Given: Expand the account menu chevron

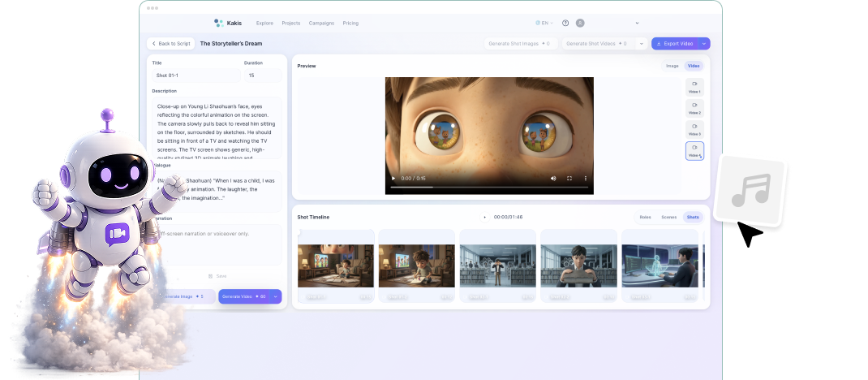Looking at the screenshot, I should (x=637, y=24).
